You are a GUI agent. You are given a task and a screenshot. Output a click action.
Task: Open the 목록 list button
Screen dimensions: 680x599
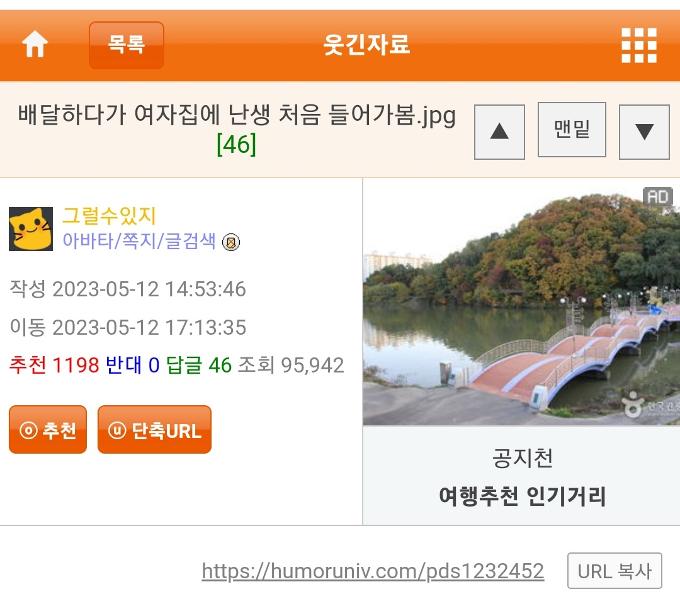click(x=126, y=45)
